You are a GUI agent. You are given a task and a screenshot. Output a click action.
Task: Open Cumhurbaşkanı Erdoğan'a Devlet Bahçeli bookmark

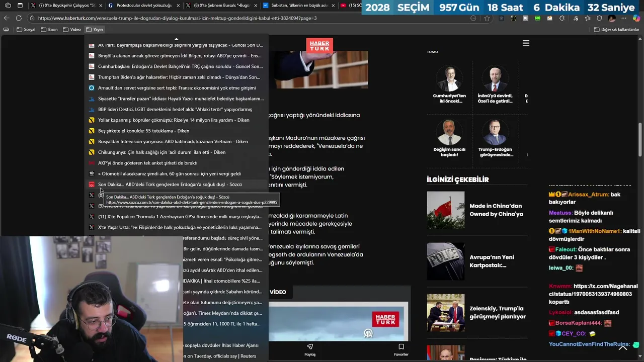tap(176, 66)
